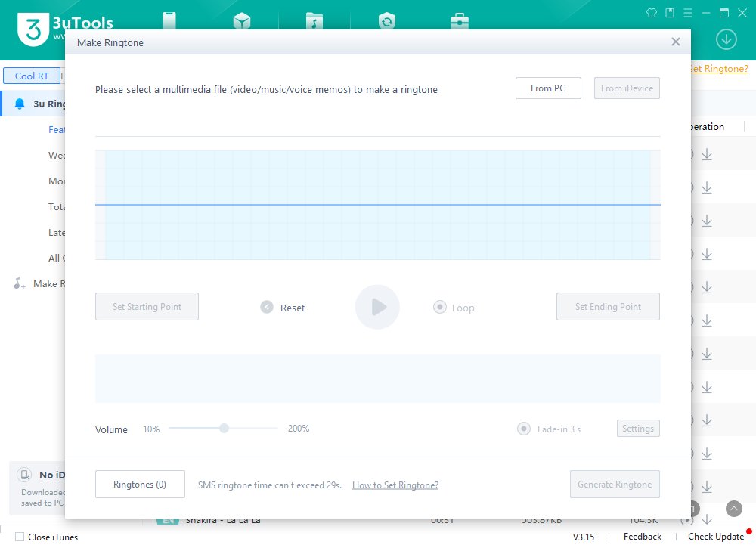
Task: Toggle the Fade-in 3 s option
Action: 524,429
